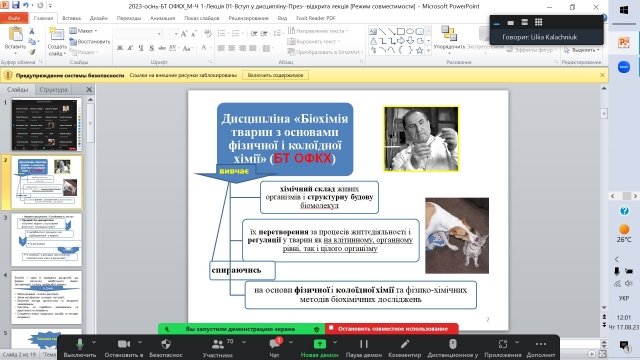Click Включить содержимое in security warning
The width and height of the screenshot is (640, 360).
(x=275, y=75)
